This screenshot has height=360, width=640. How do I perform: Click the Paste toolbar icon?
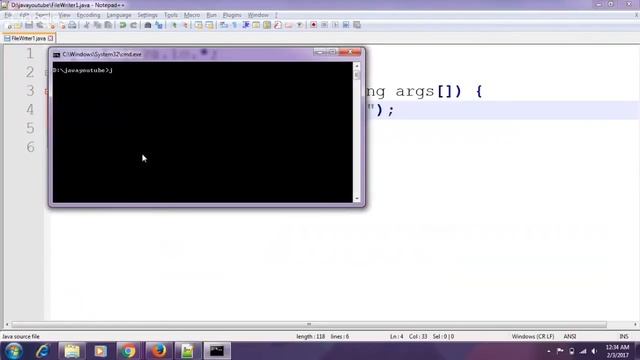tap(108, 25)
